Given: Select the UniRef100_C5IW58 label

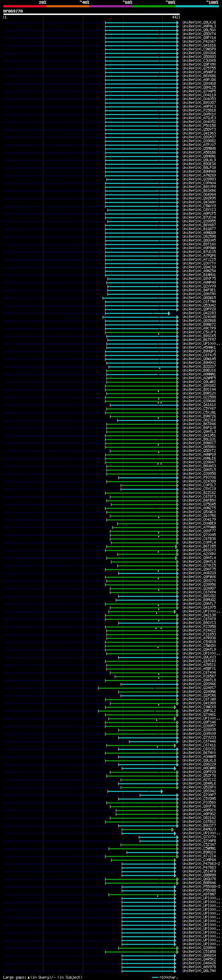Looking at the screenshot, I should point(199,951).
